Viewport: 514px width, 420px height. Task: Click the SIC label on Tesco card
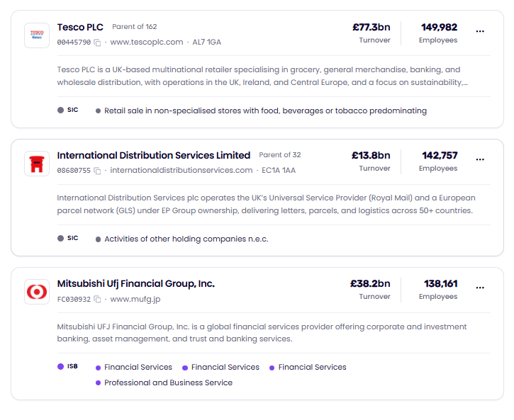pos(68,110)
